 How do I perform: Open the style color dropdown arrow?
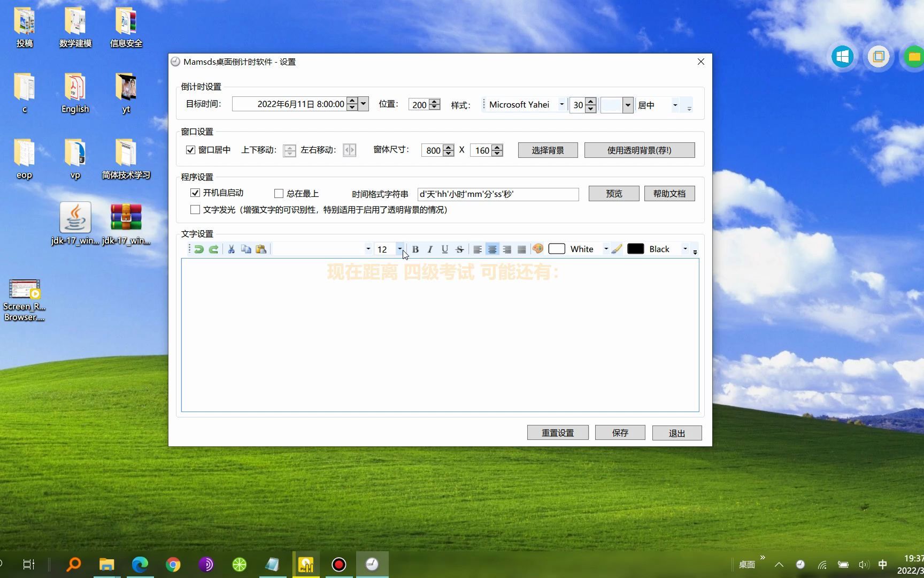(628, 105)
